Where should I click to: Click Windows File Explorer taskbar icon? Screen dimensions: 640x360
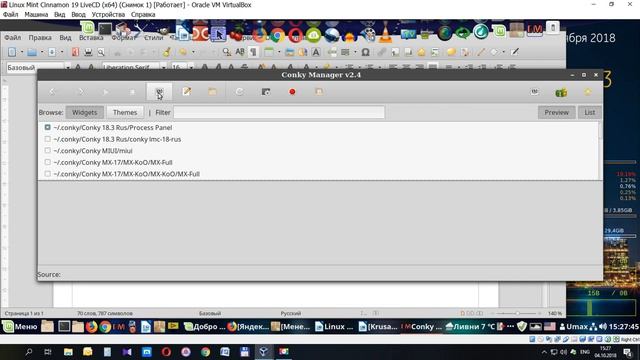tap(68, 352)
